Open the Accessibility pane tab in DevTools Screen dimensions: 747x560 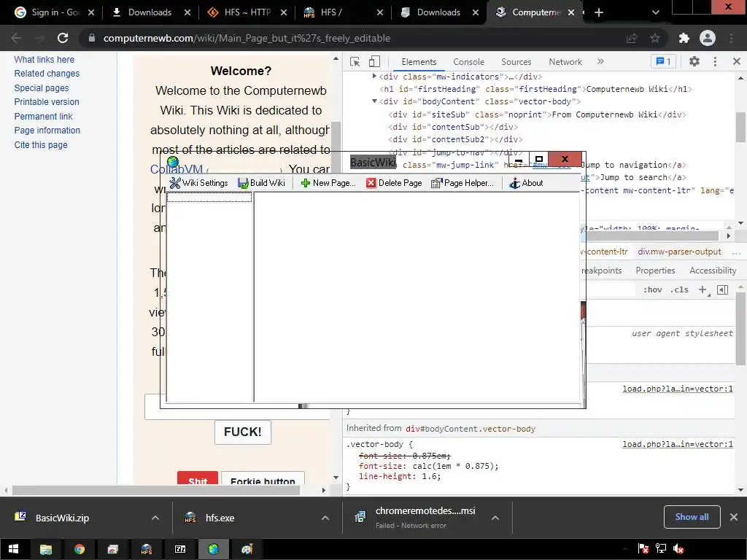point(713,271)
